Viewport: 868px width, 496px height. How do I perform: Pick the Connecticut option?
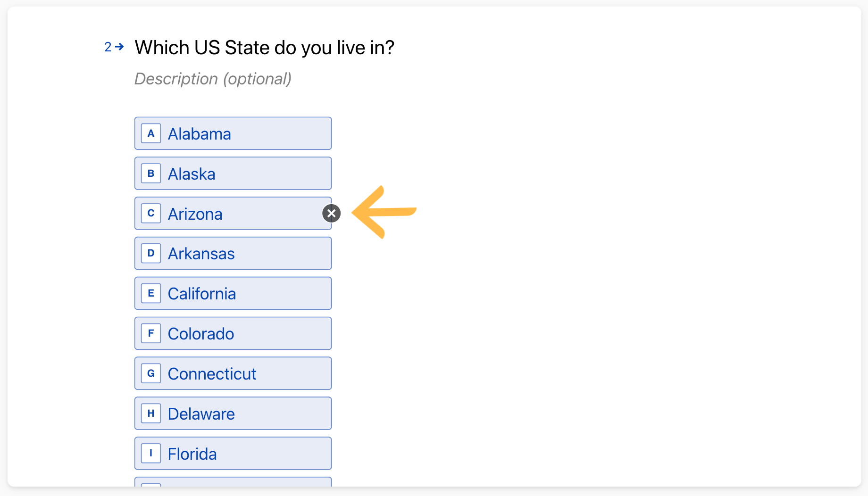pos(233,373)
